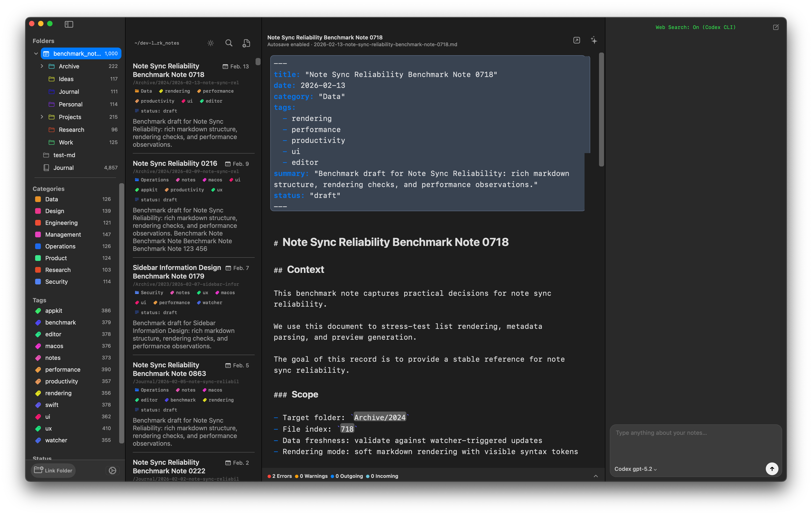The image size is (812, 515).
Task: Toggle the brightness theme icon
Action: pyautogui.click(x=211, y=43)
